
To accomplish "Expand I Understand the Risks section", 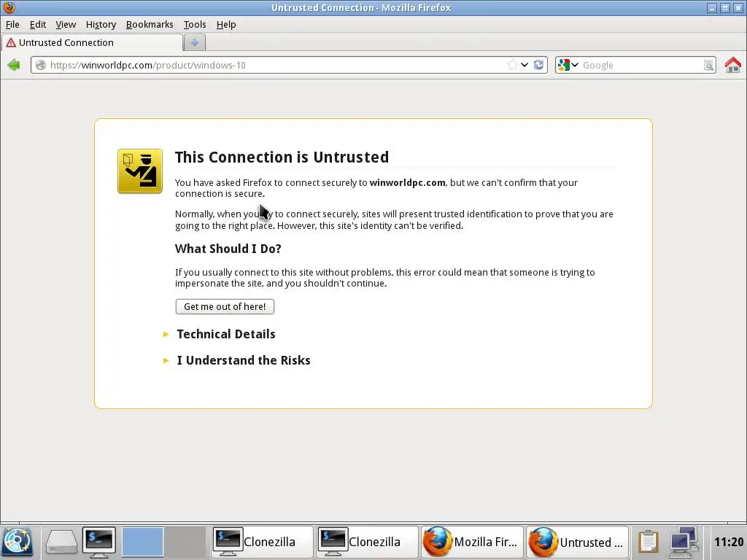I will click(244, 360).
